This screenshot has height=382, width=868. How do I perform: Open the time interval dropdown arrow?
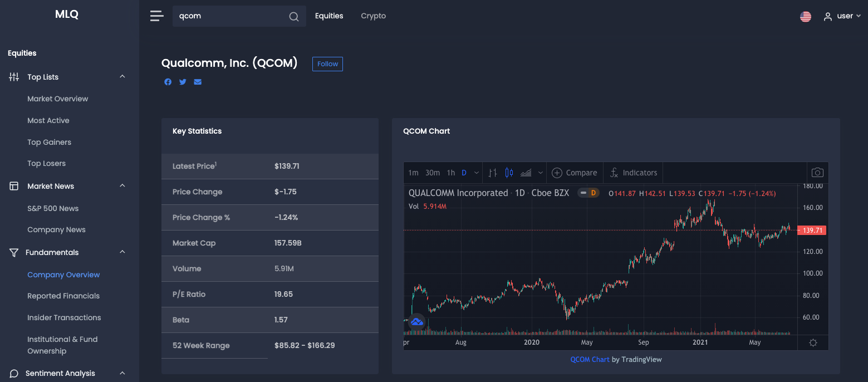477,173
